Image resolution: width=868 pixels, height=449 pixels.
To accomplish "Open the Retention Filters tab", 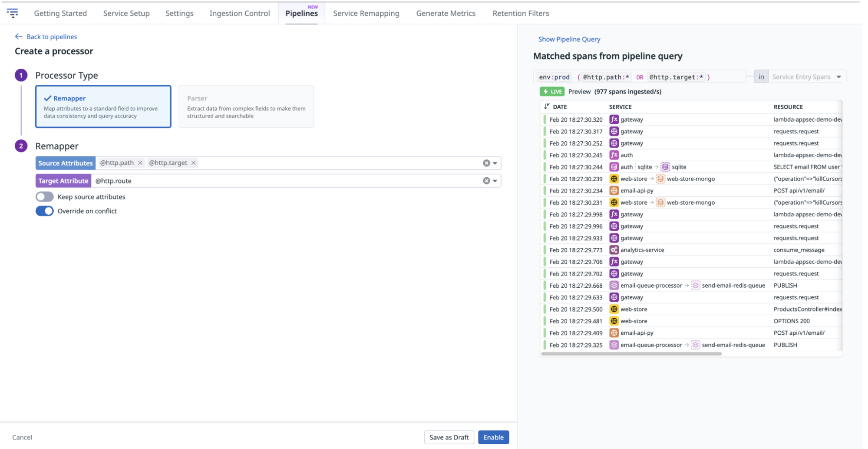I will [520, 13].
